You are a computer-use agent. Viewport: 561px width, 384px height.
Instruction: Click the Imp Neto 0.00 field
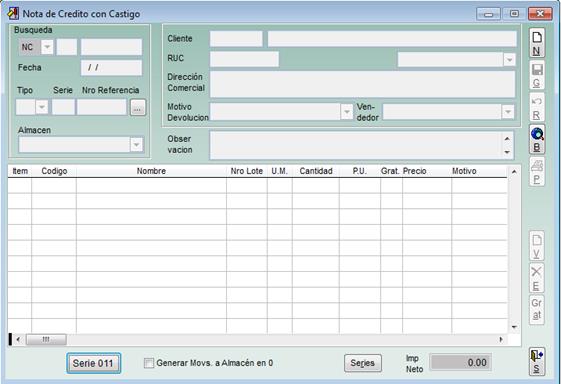tap(460, 363)
